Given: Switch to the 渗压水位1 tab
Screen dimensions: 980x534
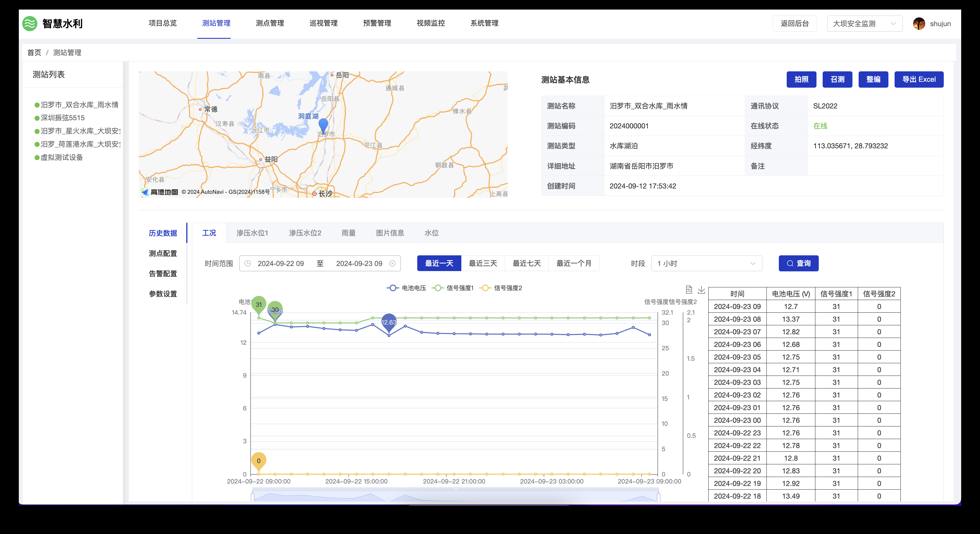Looking at the screenshot, I should tap(252, 233).
